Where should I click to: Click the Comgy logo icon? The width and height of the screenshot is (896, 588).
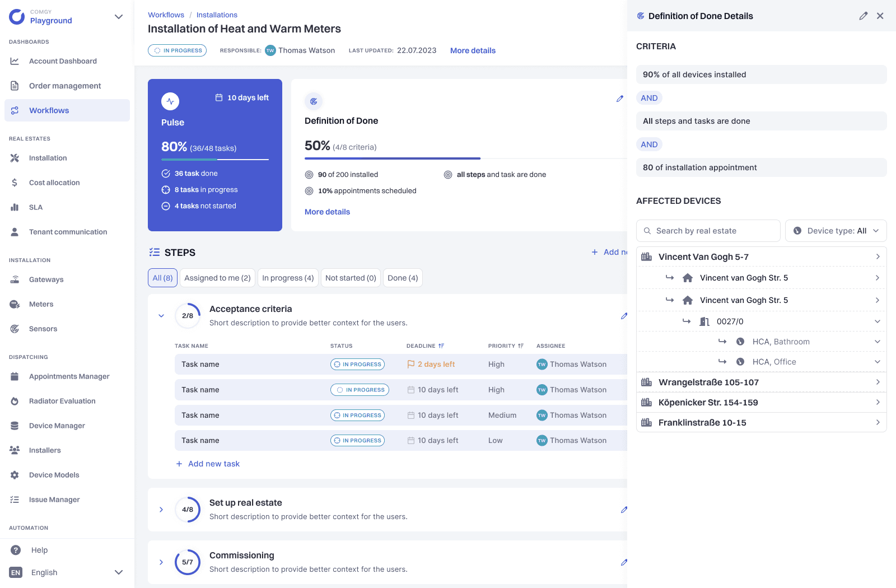tap(17, 17)
